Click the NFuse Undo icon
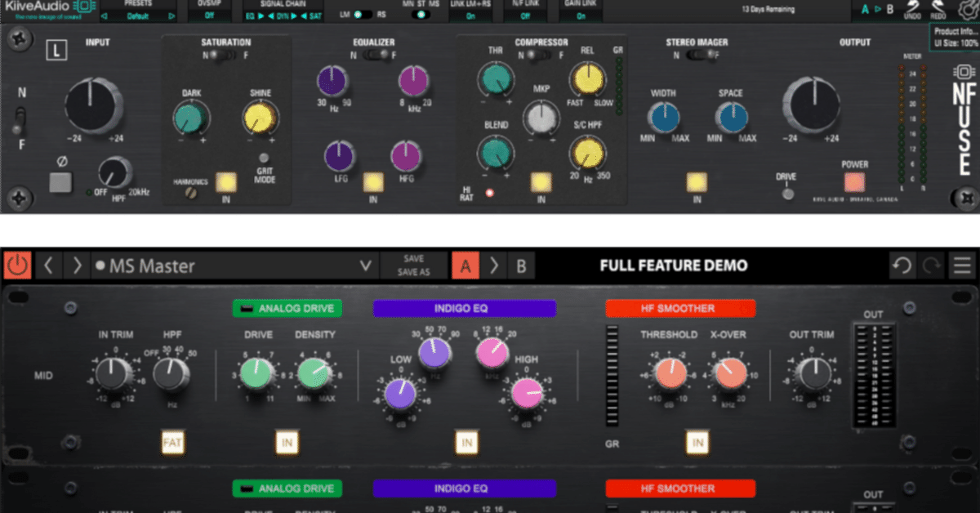 912,10
